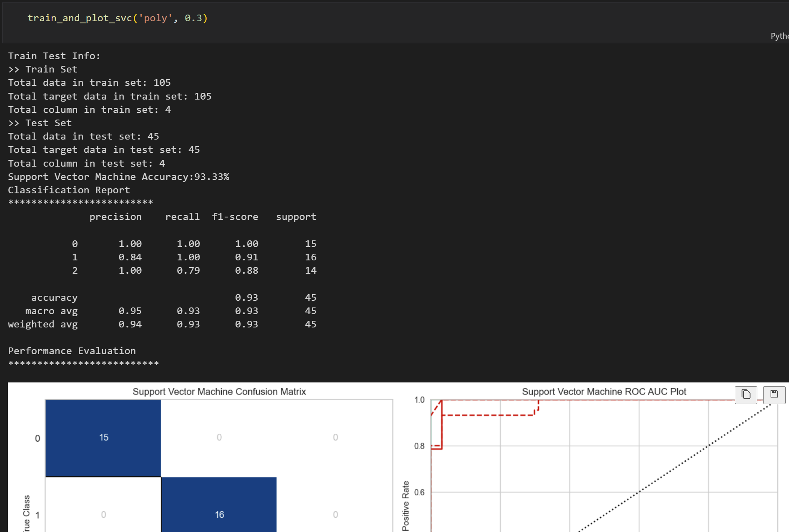Select 'Total target data in train set: 105'

click(x=110, y=96)
